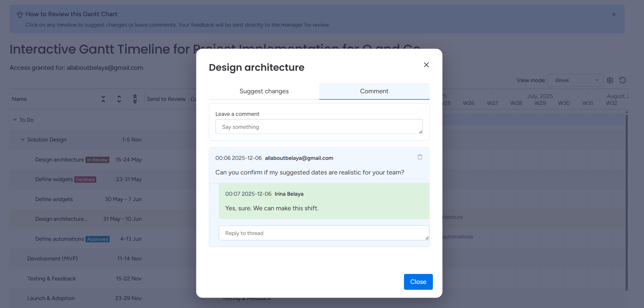Screen dimensions: 644x308
Task: Switch to the Suggest changes tab
Action: tap(264, 91)
